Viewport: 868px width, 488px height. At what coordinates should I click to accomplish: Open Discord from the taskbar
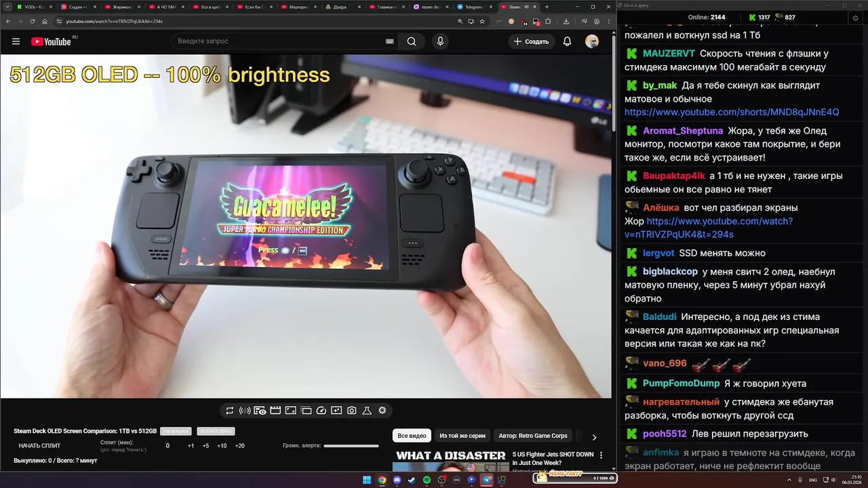(x=397, y=480)
